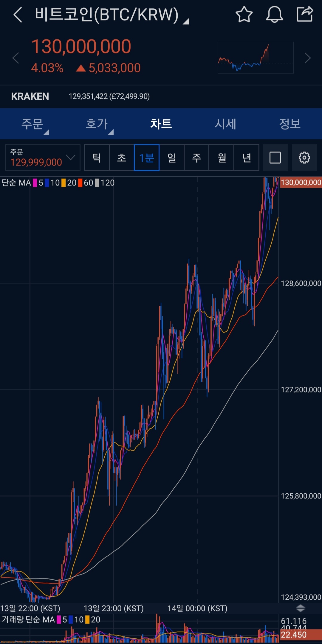Tap the 13일 22:00 (KST) time label
This screenshot has height=644, width=322.
[30, 608]
